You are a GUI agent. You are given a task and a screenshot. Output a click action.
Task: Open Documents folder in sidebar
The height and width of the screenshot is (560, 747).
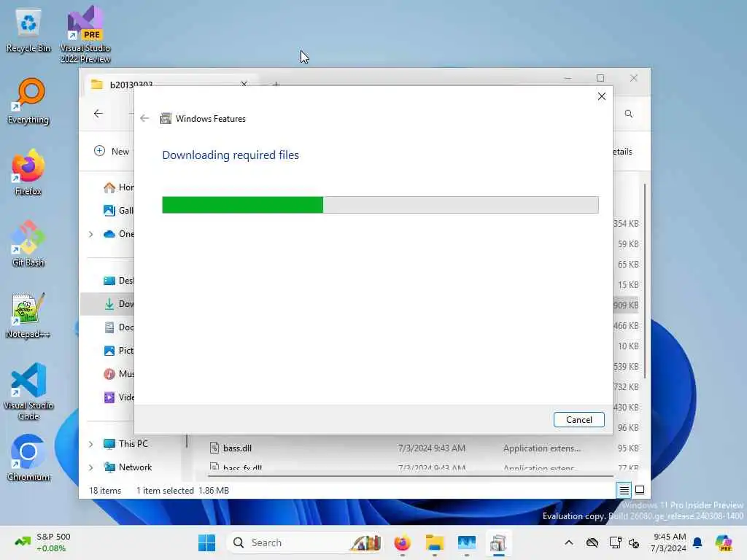pos(119,327)
